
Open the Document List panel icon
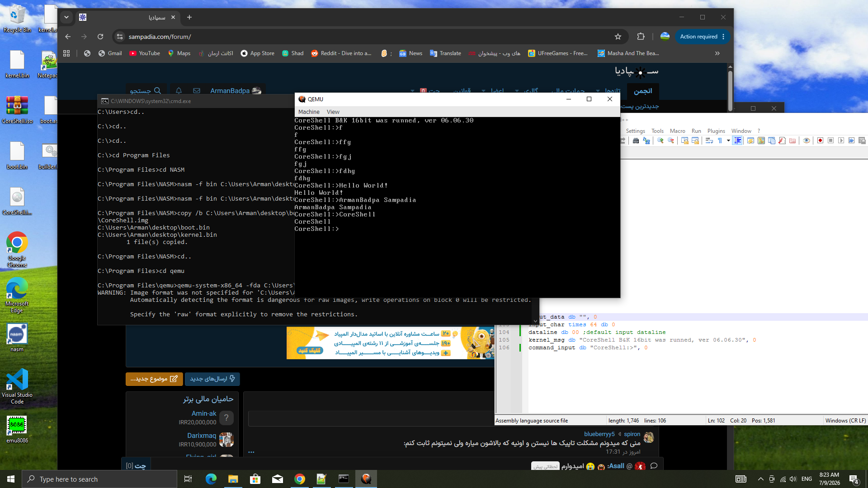[x=772, y=141]
